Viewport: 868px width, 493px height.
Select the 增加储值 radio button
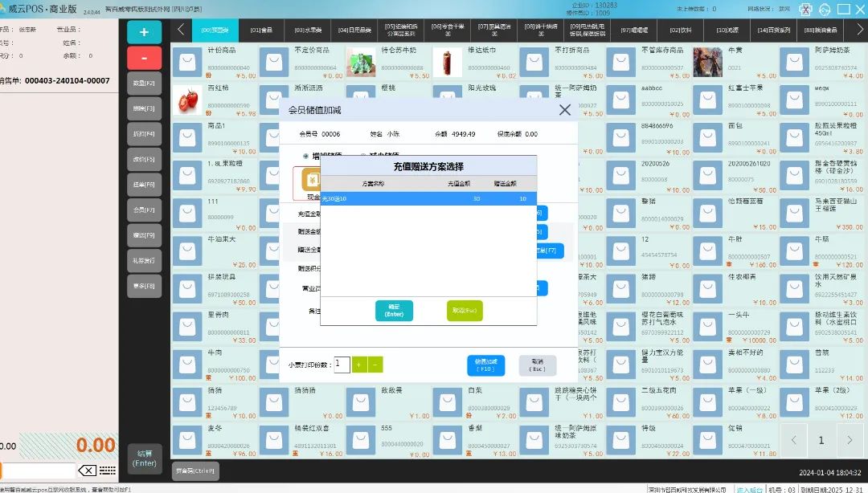click(306, 156)
